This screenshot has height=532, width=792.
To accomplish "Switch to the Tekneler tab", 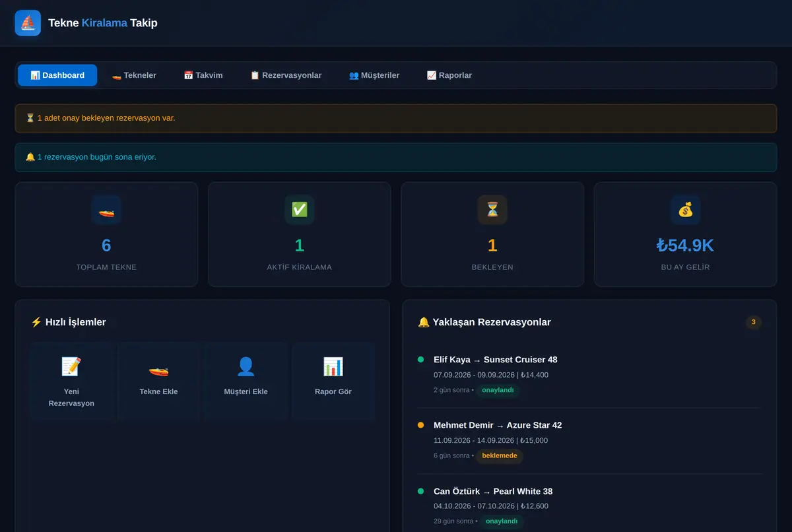I will pyautogui.click(x=134, y=75).
